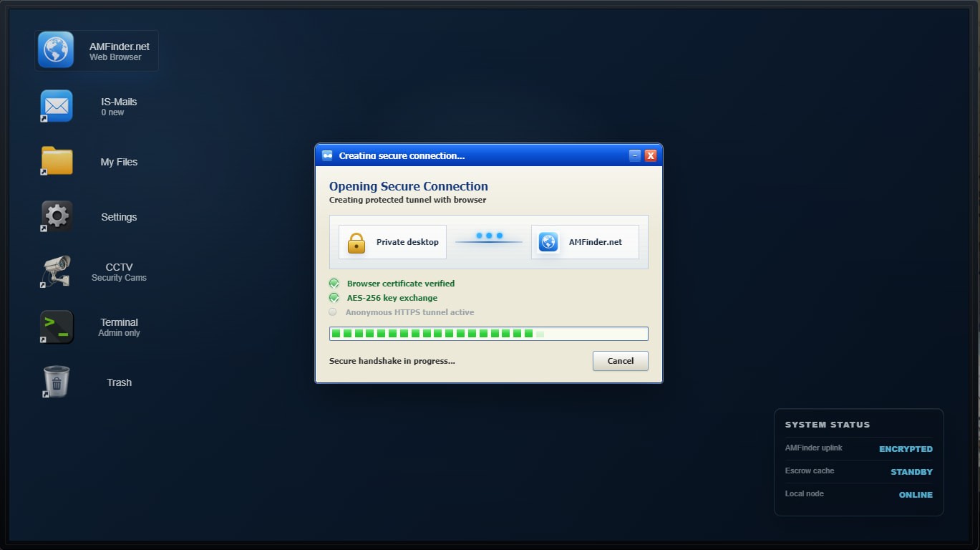Click the 'Creating secure connection...' title text
The image size is (980, 550).
pos(402,155)
